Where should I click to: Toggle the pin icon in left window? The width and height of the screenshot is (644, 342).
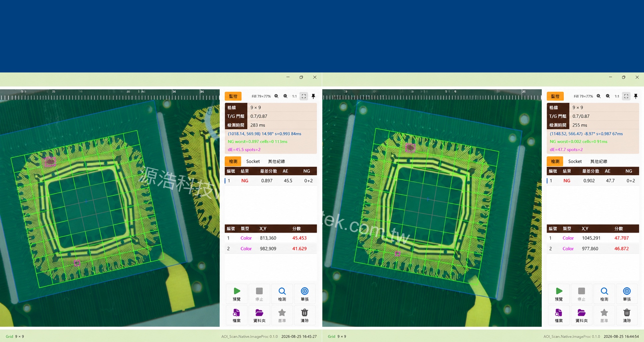coord(313,96)
